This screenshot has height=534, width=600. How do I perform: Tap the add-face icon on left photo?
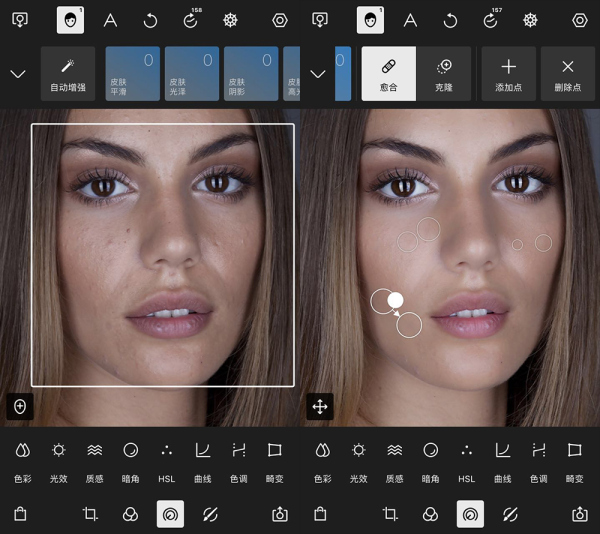click(20, 406)
